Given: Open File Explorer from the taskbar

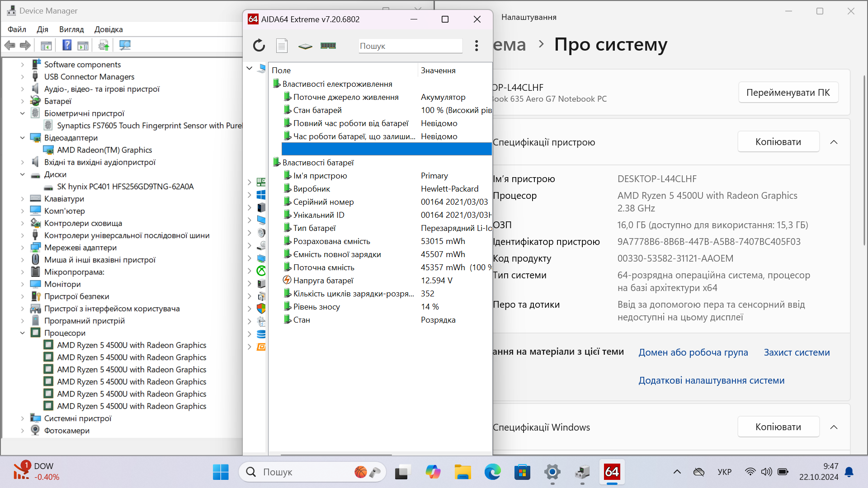Looking at the screenshot, I should coord(463,472).
